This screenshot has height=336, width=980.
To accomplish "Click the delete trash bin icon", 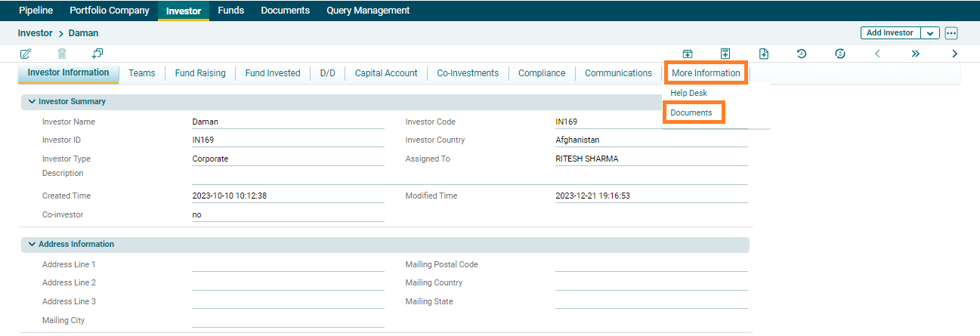I will 62,54.
